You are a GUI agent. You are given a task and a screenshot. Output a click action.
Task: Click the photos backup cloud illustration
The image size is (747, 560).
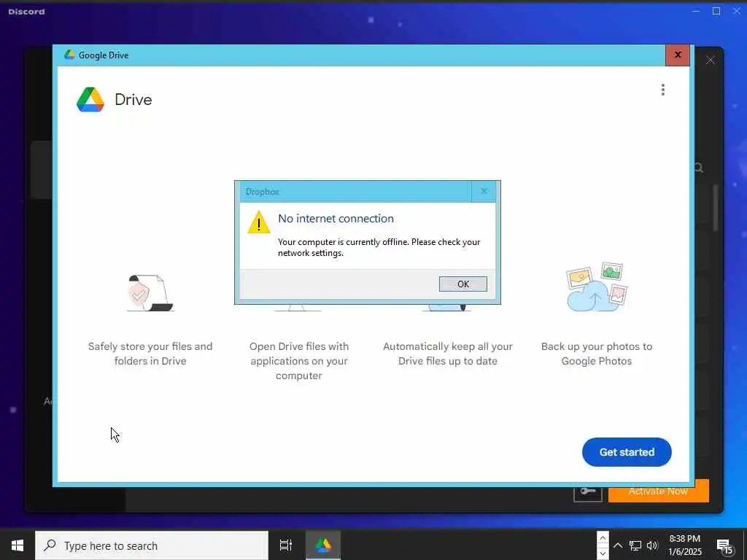coord(597,287)
